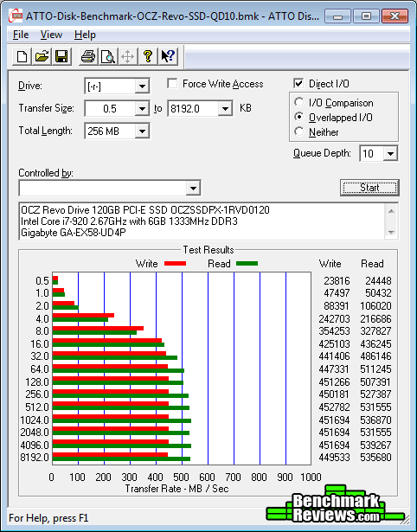Save benchmark with floppy disk icon
417x532 pixels.
tap(61, 56)
